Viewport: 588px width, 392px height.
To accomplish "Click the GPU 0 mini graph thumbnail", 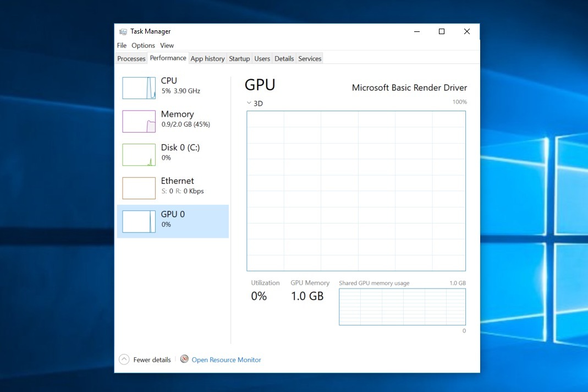I will click(139, 221).
